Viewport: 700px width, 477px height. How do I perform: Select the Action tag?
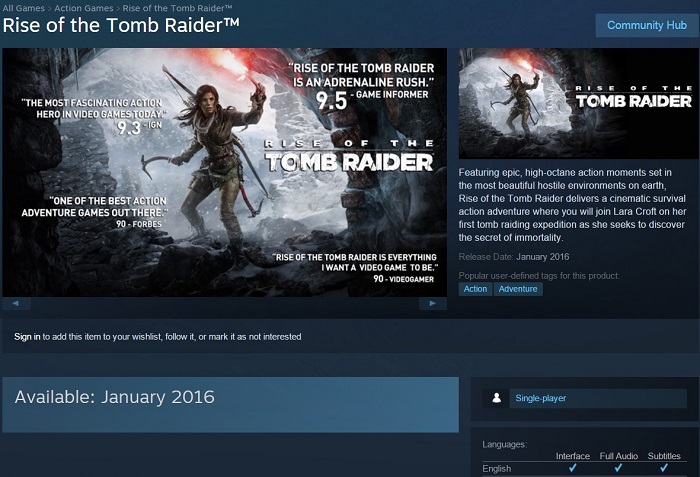(475, 289)
